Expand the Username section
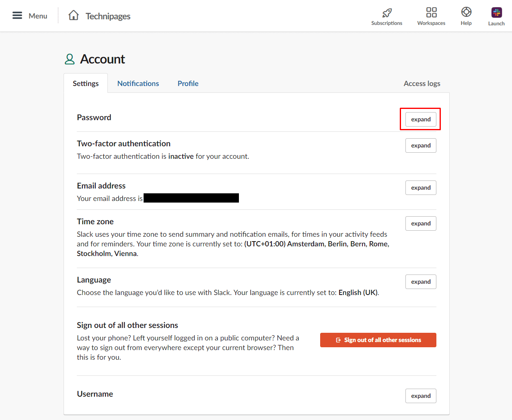 (x=421, y=396)
